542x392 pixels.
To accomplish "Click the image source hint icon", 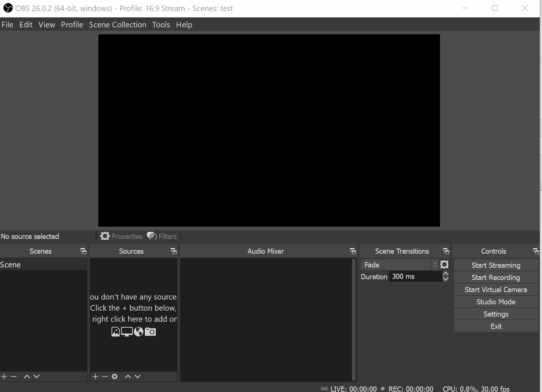I will (115, 332).
